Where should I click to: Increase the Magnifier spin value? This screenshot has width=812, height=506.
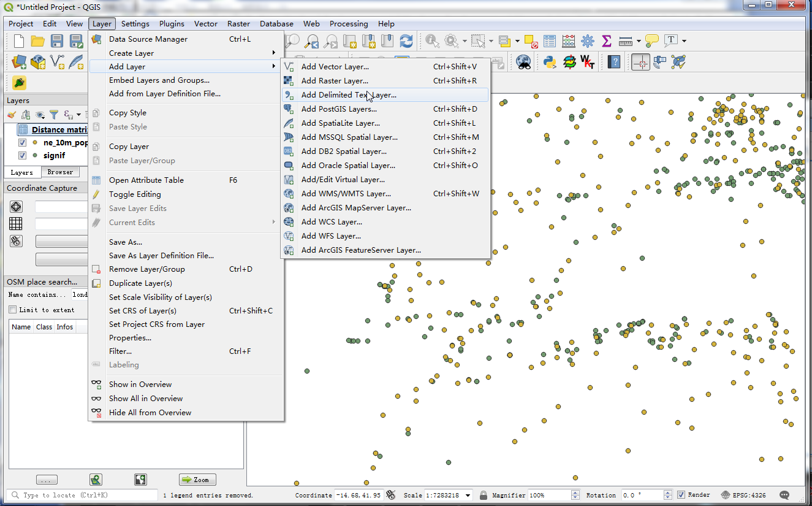(x=575, y=493)
